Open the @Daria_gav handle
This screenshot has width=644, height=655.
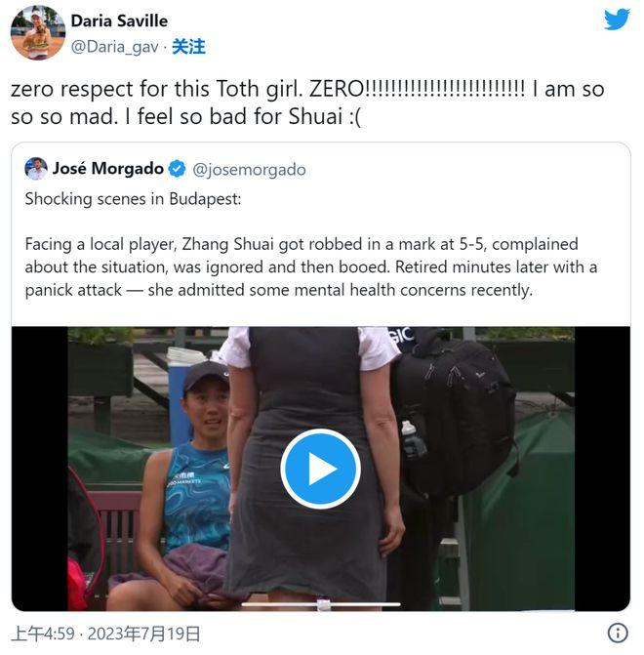pos(115,47)
